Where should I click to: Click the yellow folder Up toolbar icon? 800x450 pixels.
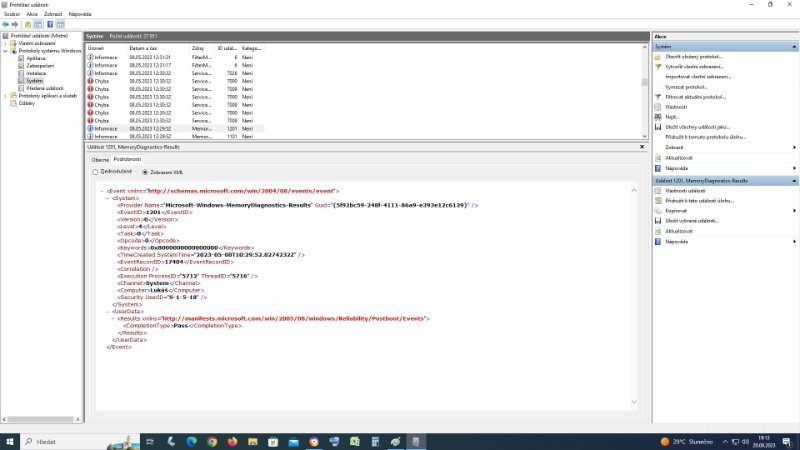coord(28,24)
